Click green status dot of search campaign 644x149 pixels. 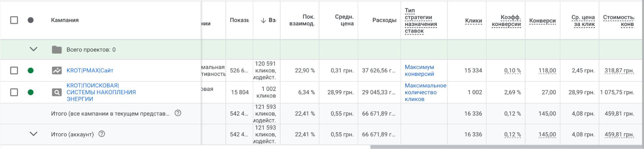click(31, 92)
